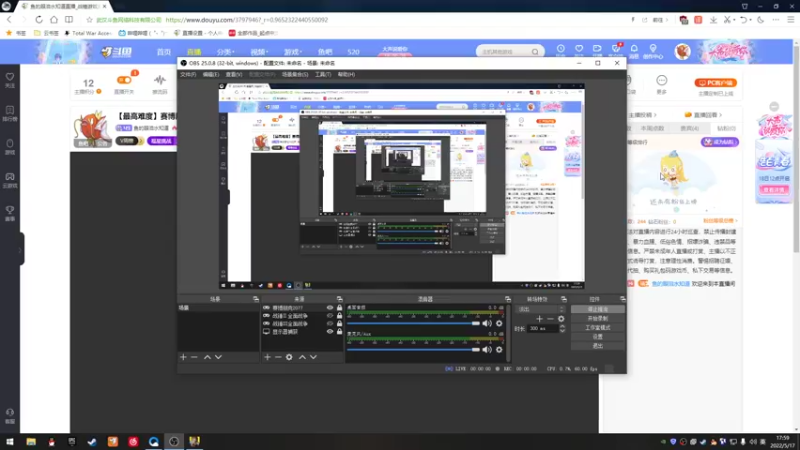Pop out the 转场特效 dock
This screenshot has width=800, height=450.
click(564, 299)
